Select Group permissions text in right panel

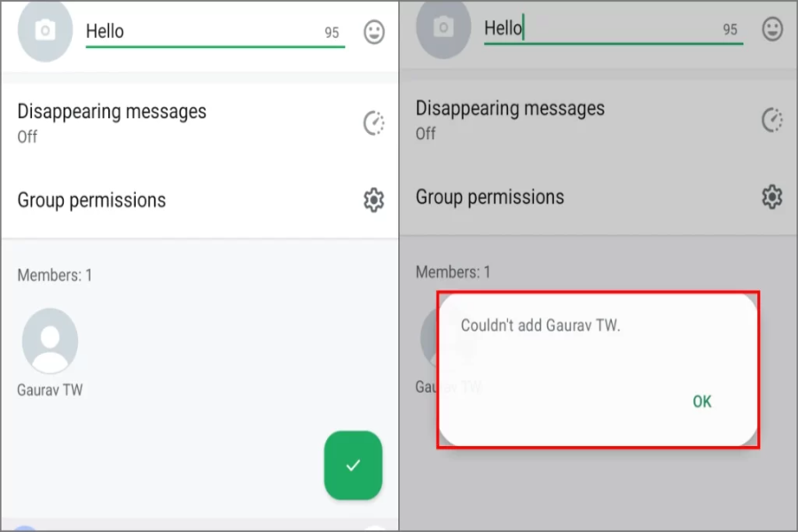[489, 197]
